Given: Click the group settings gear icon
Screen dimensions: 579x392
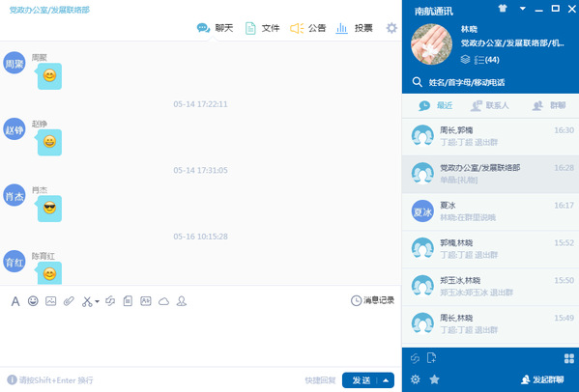Looking at the screenshot, I should (x=391, y=28).
